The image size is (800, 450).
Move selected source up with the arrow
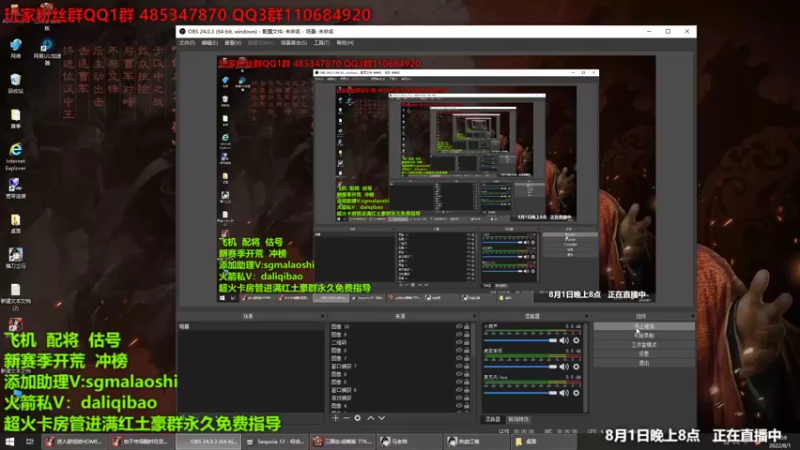click(371, 418)
